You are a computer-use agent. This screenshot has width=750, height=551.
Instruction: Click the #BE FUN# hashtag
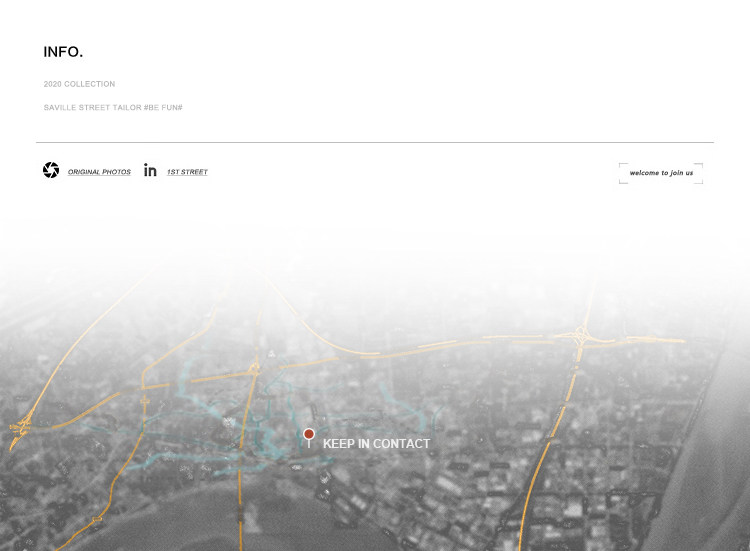tap(163, 107)
